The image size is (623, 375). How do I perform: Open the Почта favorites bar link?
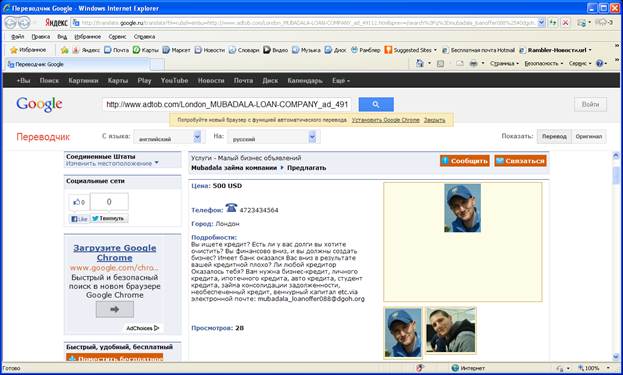[116, 50]
